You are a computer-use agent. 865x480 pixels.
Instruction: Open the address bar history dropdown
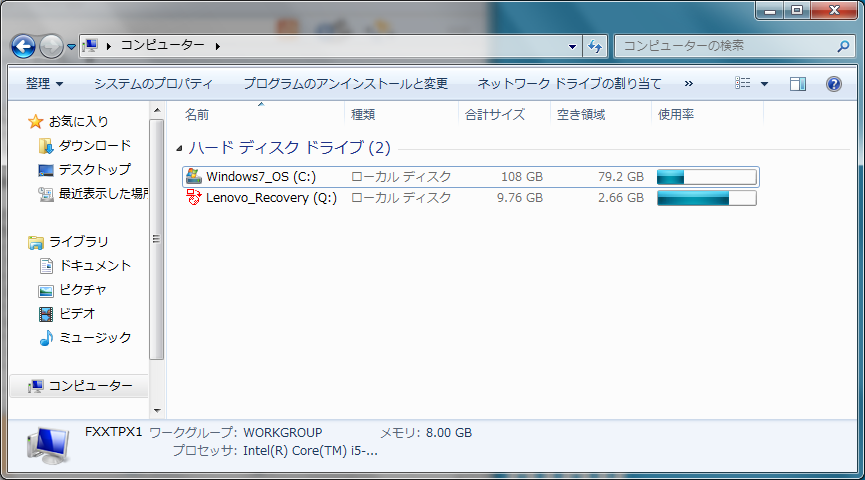pyautogui.click(x=572, y=46)
